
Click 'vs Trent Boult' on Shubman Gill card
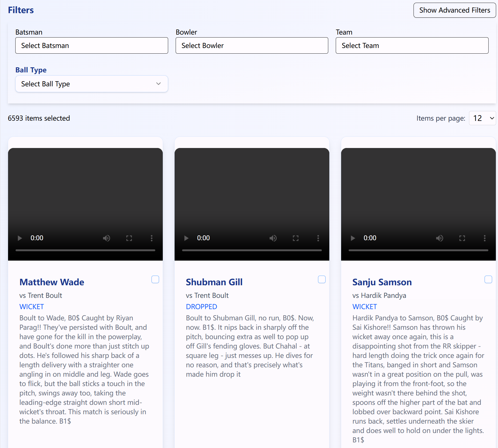(x=207, y=295)
